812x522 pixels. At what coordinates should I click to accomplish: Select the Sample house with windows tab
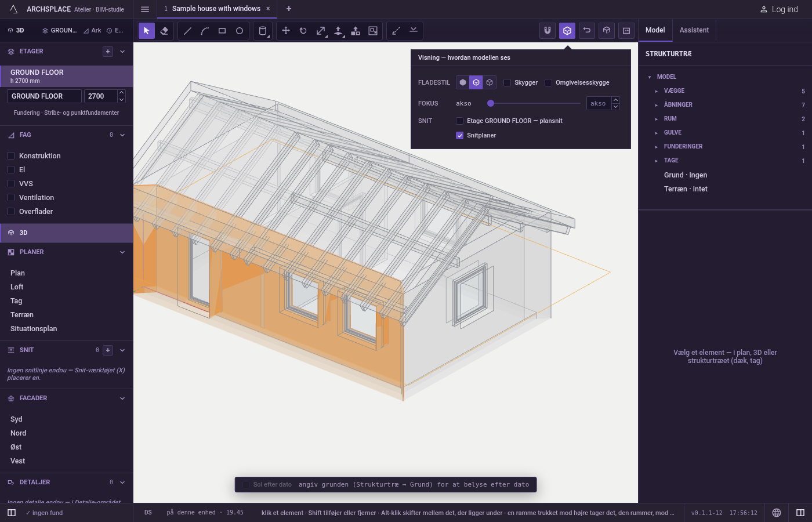(216, 9)
